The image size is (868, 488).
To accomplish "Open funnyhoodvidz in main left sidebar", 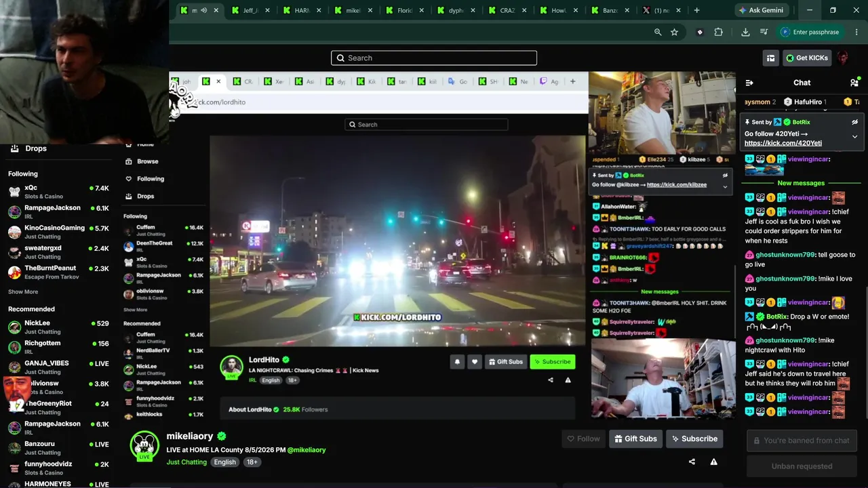I will coord(58,468).
